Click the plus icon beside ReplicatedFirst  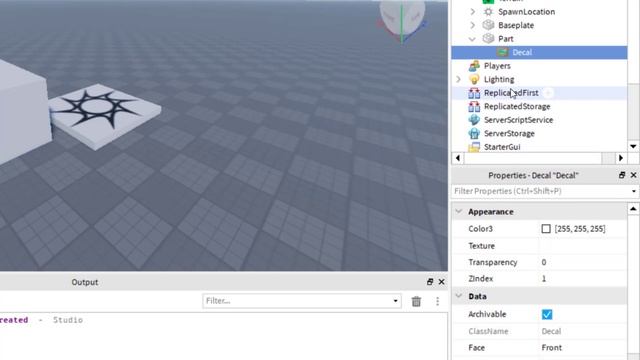[x=549, y=93]
